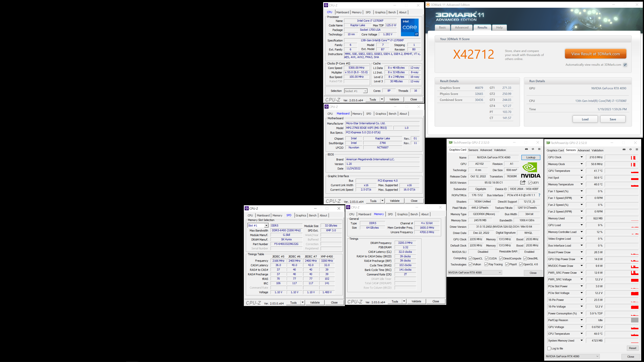Viewport: 644px width, 362px height.
Task: Open the Tools dropdown arrow in CPU-Z Mainboard window
Action: (382, 201)
